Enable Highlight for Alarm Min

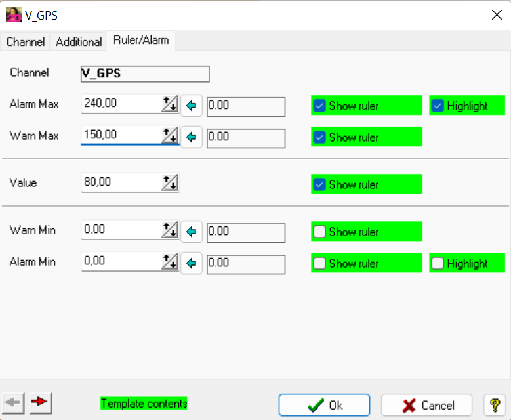(x=438, y=263)
